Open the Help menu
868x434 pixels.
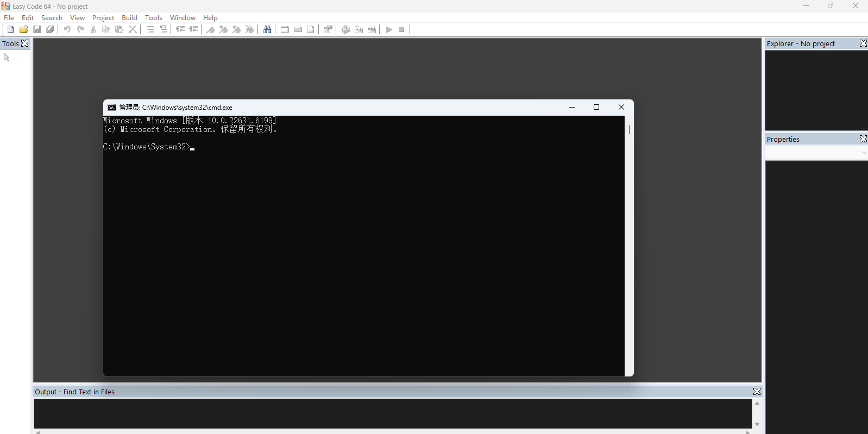point(210,18)
